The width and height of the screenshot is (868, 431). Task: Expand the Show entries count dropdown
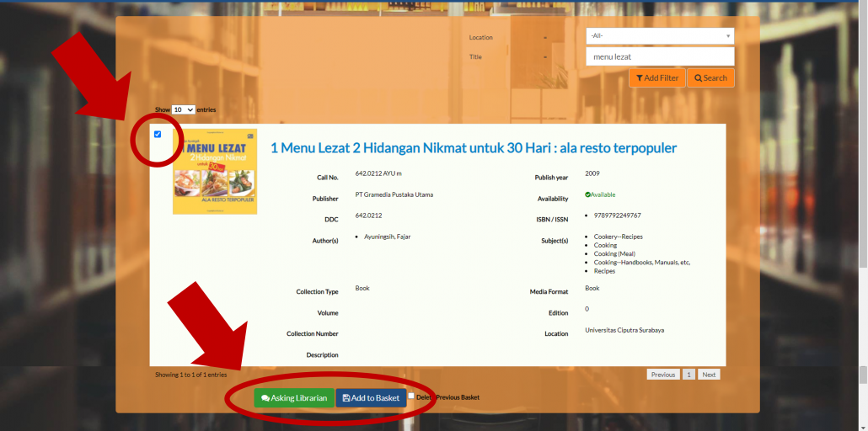pos(183,109)
